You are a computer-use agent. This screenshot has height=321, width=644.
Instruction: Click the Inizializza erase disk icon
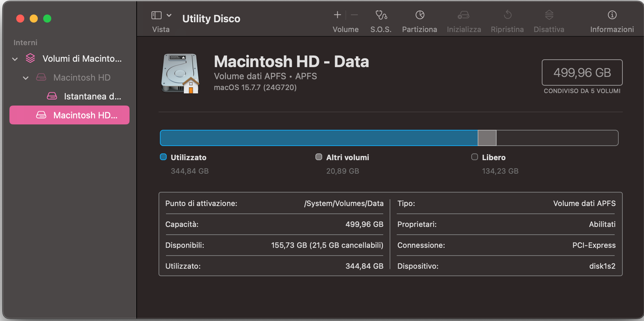pyautogui.click(x=464, y=15)
